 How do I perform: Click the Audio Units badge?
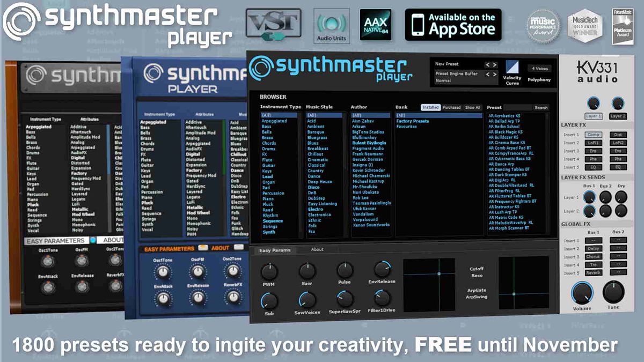click(x=332, y=26)
